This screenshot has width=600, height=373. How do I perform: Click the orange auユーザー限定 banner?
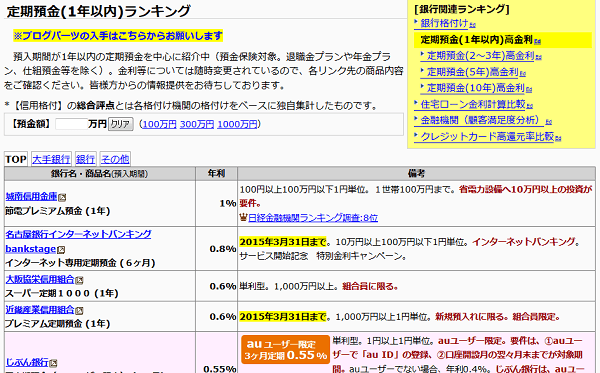(x=285, y=350)
